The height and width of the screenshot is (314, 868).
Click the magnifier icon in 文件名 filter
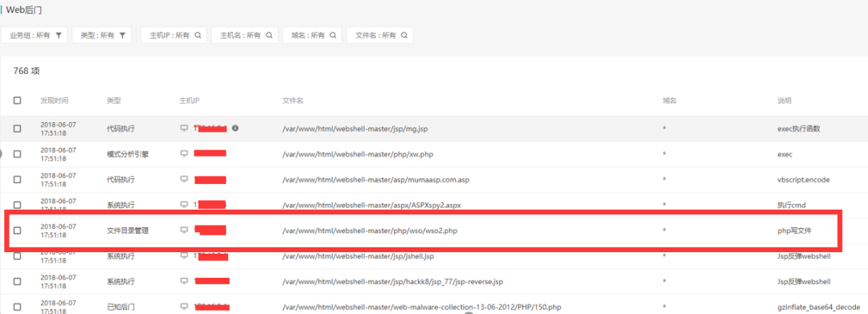(x=404, y=35)
